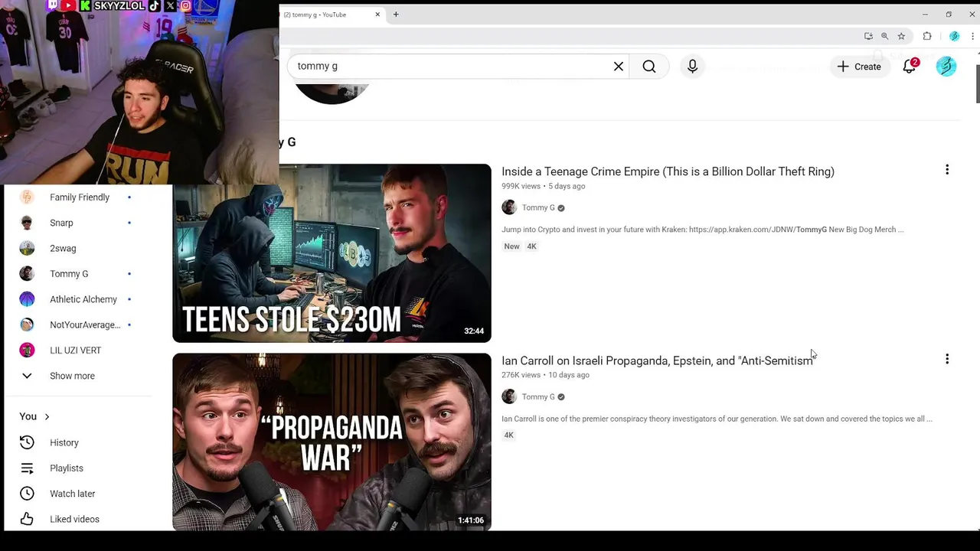The height and width of the screenshot is (551, 980).
Task: Open Inside a Teenage Crime Empire title
Action: (668, 171)
